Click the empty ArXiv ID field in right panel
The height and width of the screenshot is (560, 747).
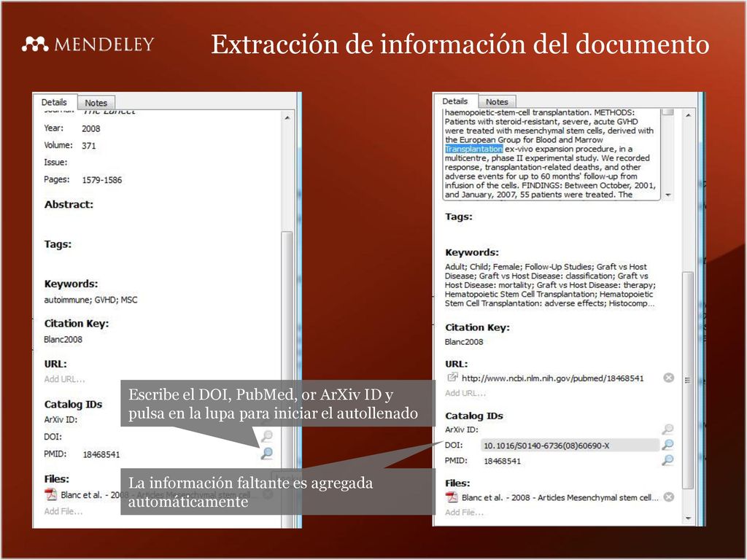tap(570, 429)
